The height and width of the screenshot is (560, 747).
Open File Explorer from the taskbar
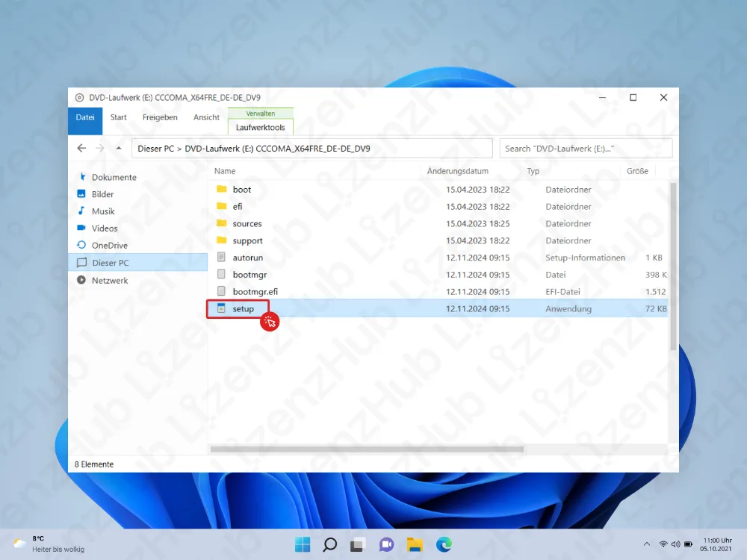coord(415,544)
